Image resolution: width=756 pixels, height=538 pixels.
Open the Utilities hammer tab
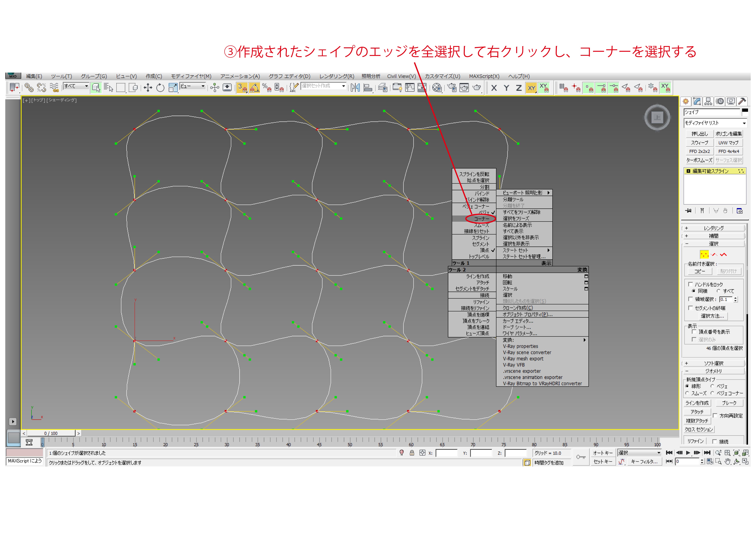742,101
